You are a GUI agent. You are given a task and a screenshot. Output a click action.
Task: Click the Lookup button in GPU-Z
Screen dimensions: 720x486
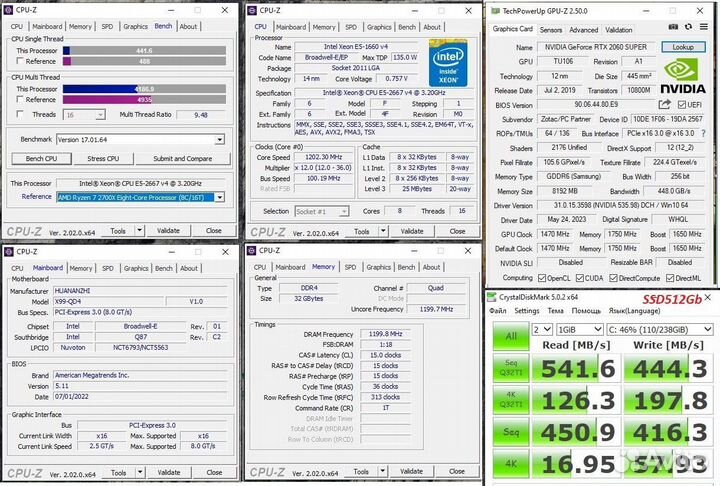[682, 47]
